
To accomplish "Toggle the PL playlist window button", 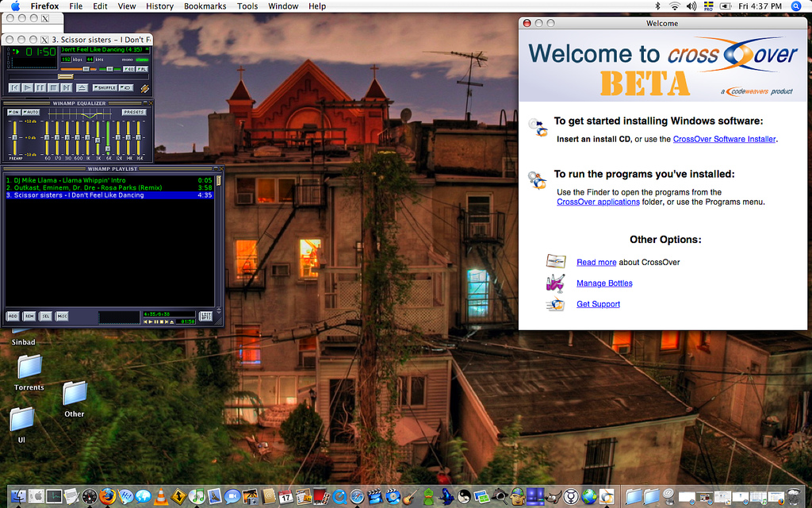I will point(142,69).
